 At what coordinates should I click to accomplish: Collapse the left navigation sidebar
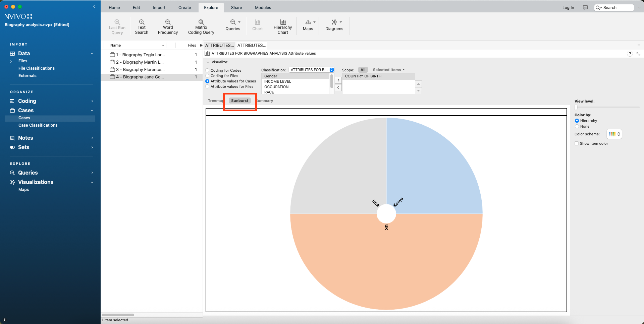point(94,6)
